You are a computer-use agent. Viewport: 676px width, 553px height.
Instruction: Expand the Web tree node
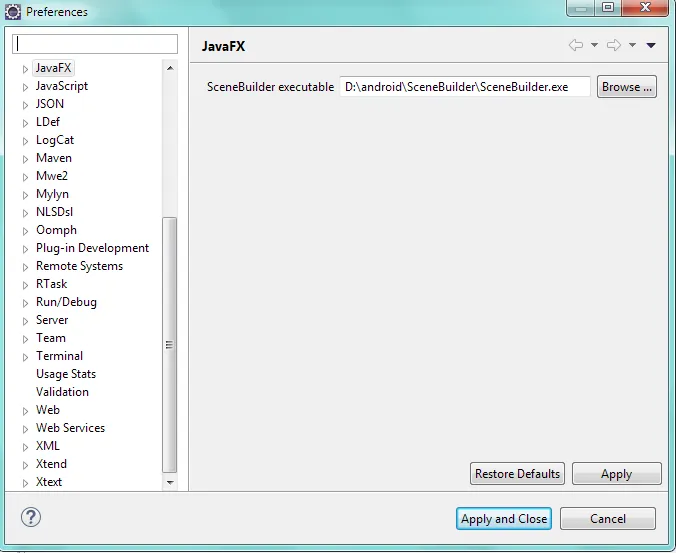[25, 411]
